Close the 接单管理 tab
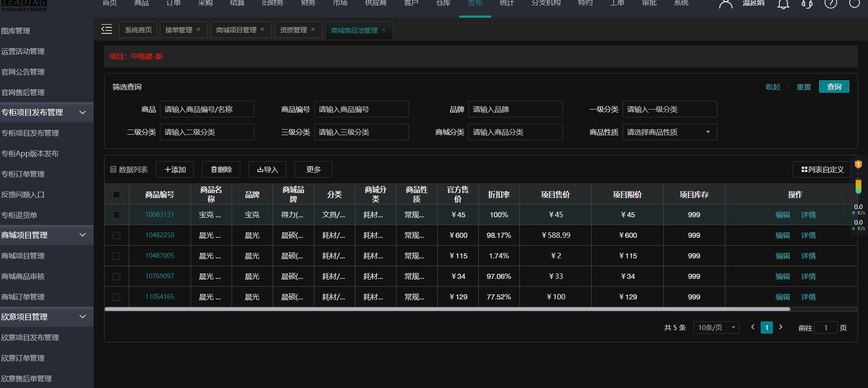Screen dimensions: 868x388 click(x=198, y=29)
